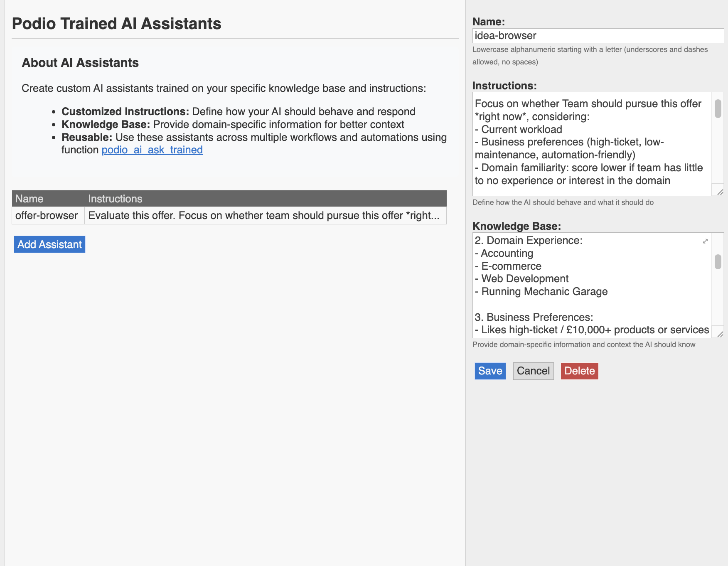Click the offer-browser instructions preview cell

(264, 216)
